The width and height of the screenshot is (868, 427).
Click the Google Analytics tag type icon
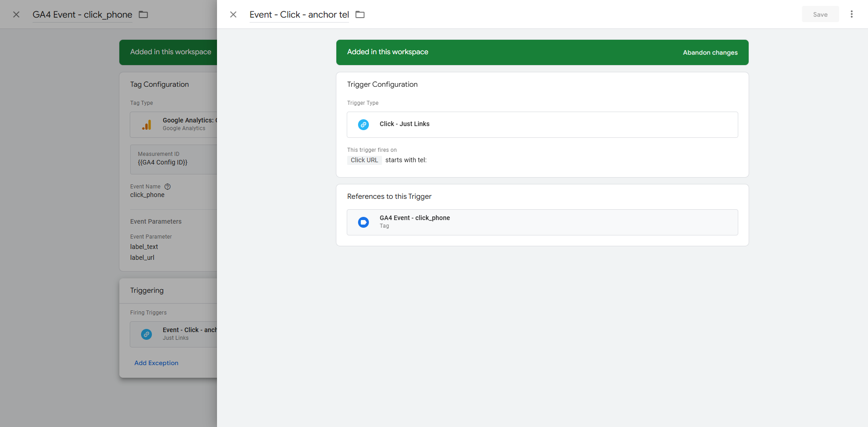(146, 125)
